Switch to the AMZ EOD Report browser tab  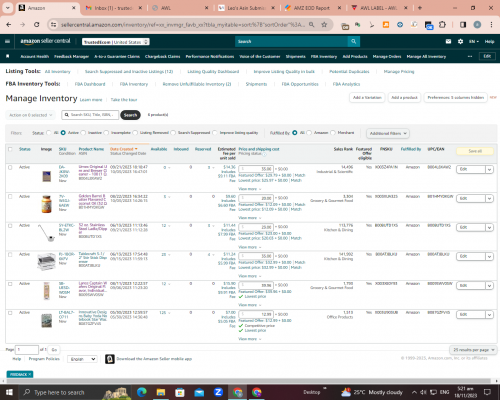click(x=311, y=8)
